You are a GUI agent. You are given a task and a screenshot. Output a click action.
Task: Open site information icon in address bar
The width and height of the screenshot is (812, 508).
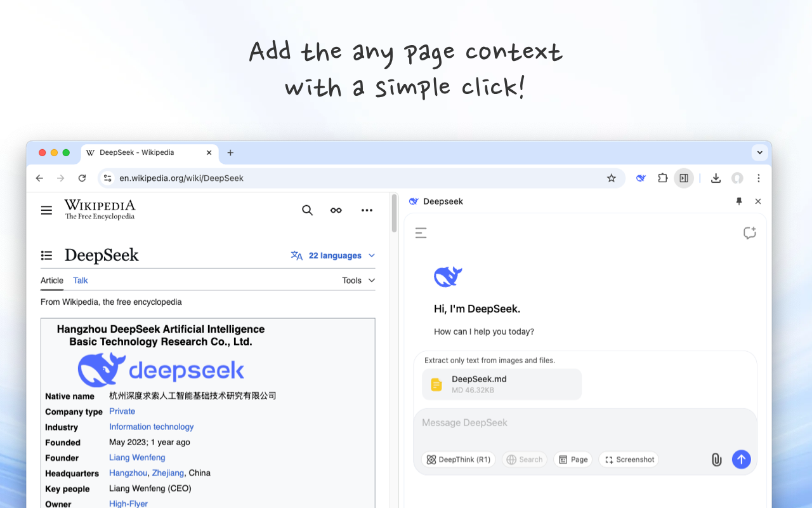pos(108,178)
